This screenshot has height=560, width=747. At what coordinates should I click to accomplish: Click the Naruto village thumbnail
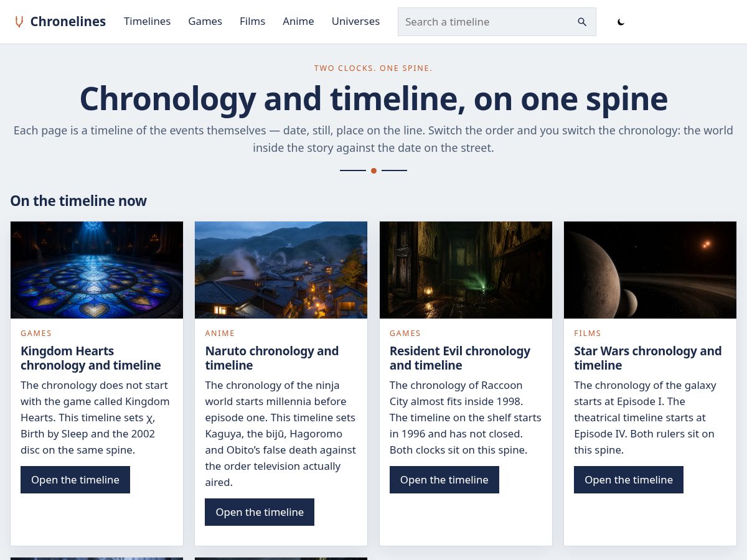click(281, 270)
